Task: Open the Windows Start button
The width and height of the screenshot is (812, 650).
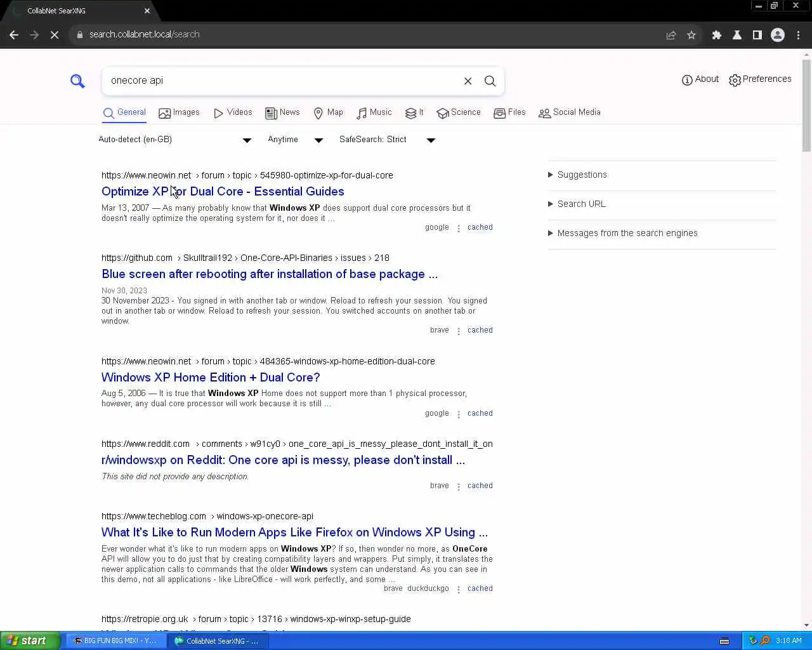Action: [x=30, y=640]
